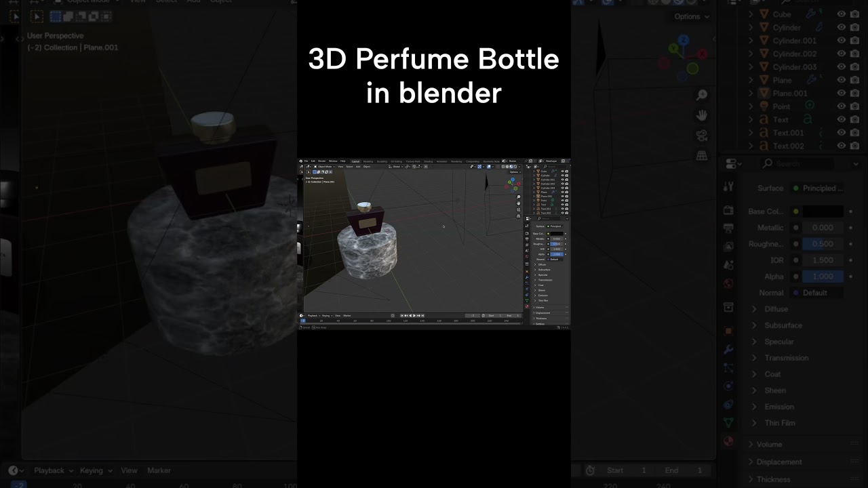Switch to the Modeling workspace tab
This screenshot has height=488, width=868.
(368, 161)
